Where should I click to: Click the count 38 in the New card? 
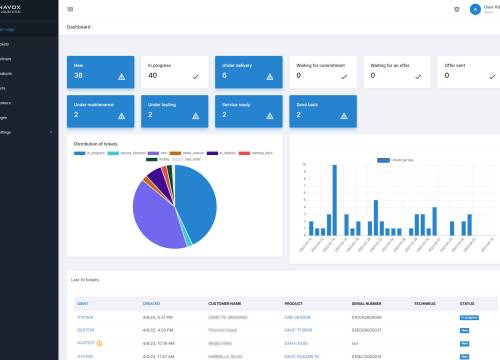[78, 75]
